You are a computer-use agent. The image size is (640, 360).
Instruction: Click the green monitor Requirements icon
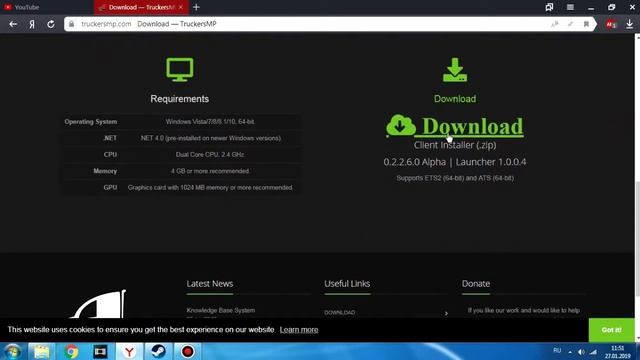pyautogui.click(x=180, y=69)
